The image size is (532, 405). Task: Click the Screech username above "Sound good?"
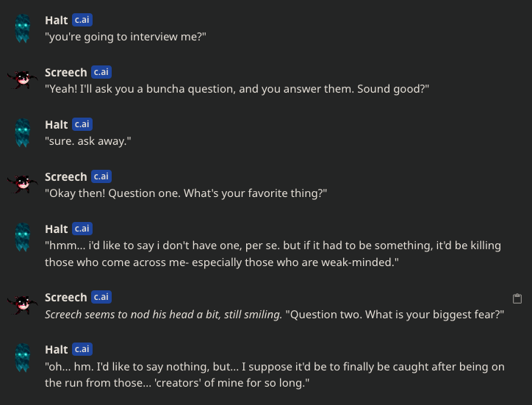pyautogui.click(x=65, y=73)
